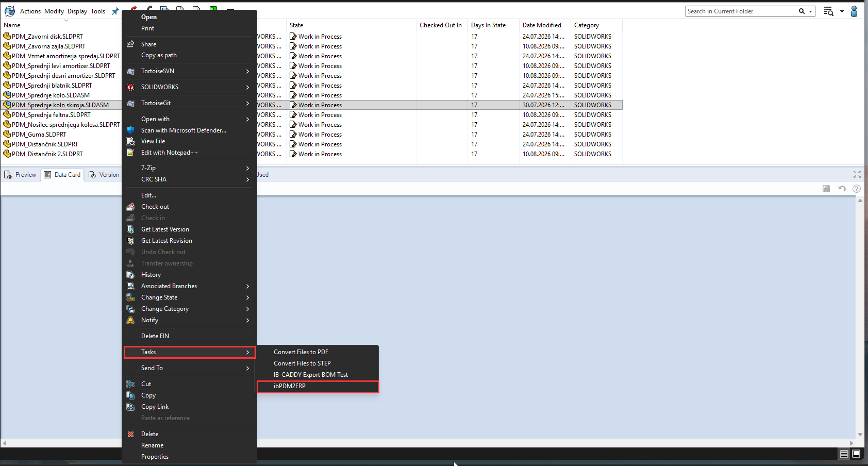Click the PDM vault refresh icon
This screenshot has height=466, width=868.
coord(10,11)
